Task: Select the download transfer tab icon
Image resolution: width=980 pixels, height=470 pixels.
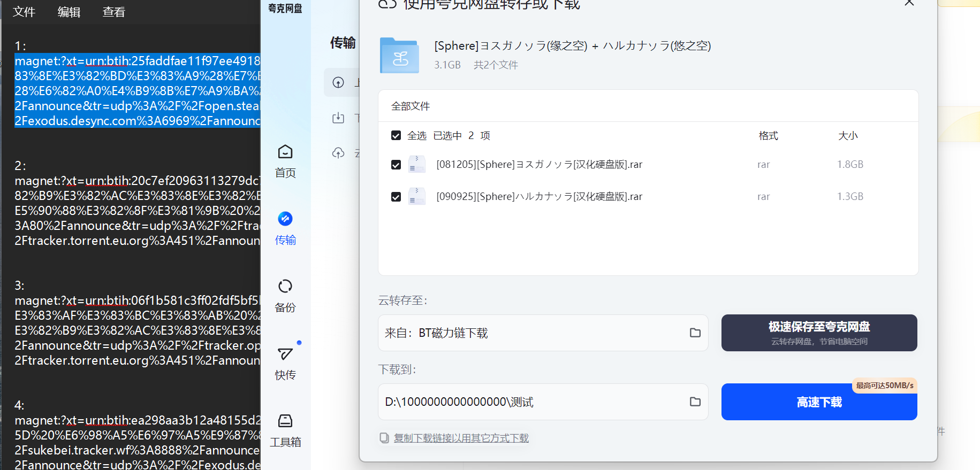Action: (338, 118)
